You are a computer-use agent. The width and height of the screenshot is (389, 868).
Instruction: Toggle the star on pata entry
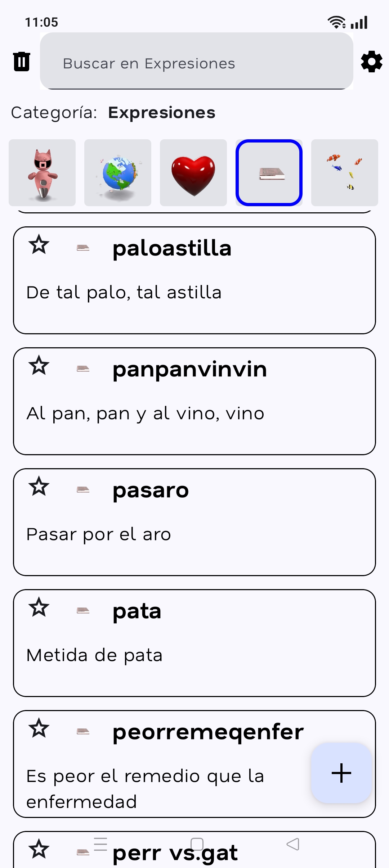pyautogui.click(x=39, y=607)
